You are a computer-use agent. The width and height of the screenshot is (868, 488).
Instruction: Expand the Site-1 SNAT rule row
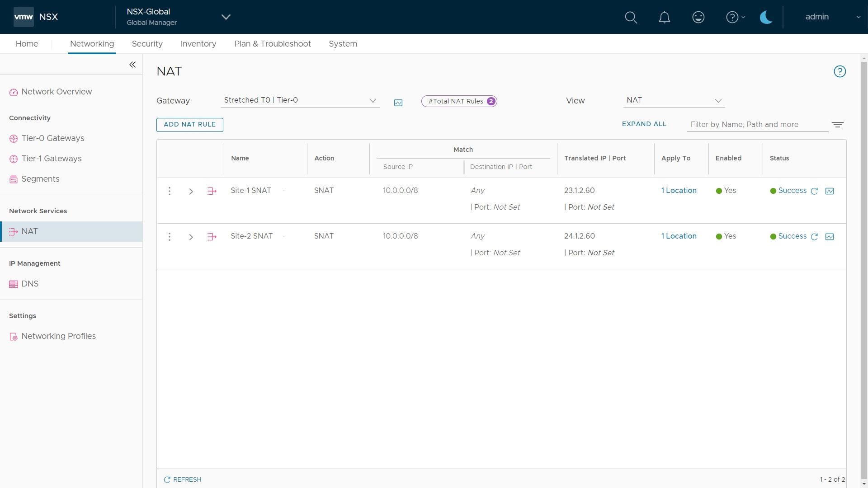[x=191, y=191]
